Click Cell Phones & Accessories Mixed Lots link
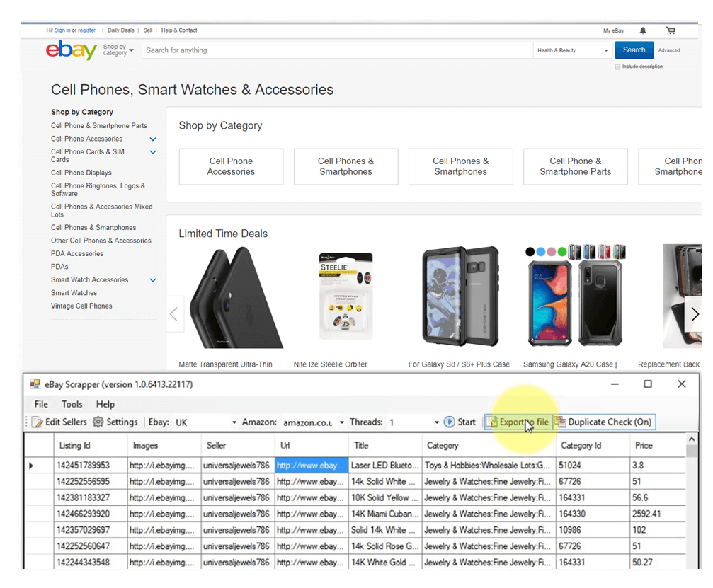This screenshot has height=588, width=713. pos(101,210)
